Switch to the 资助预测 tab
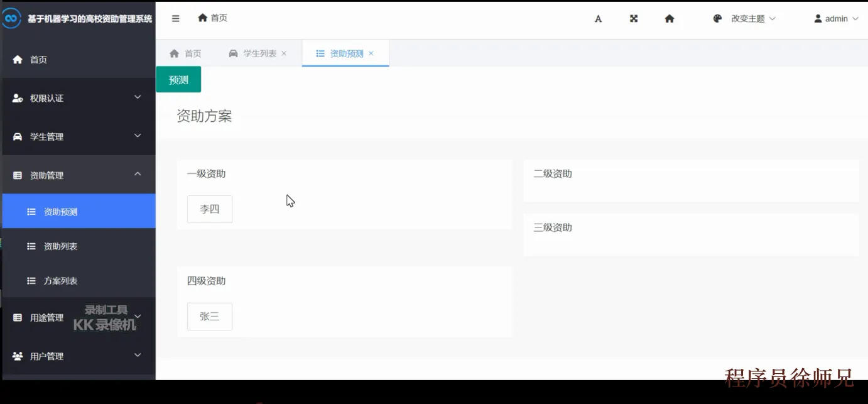The width and height of the screenshot is (868, 404). click(x=345, y=53)
